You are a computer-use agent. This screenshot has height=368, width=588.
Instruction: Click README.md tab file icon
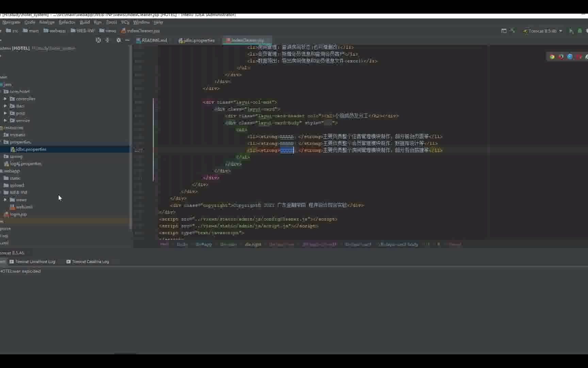click(138, 40)
